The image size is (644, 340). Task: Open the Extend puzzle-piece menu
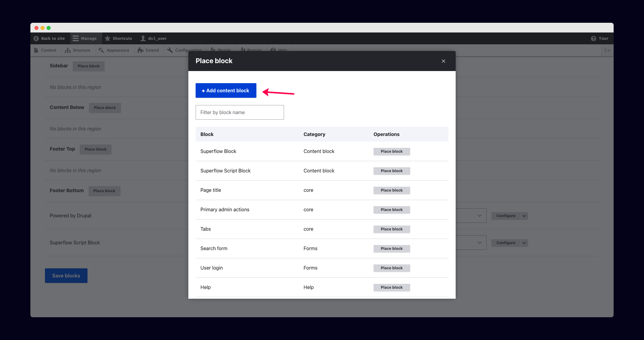tap(148, 50)
